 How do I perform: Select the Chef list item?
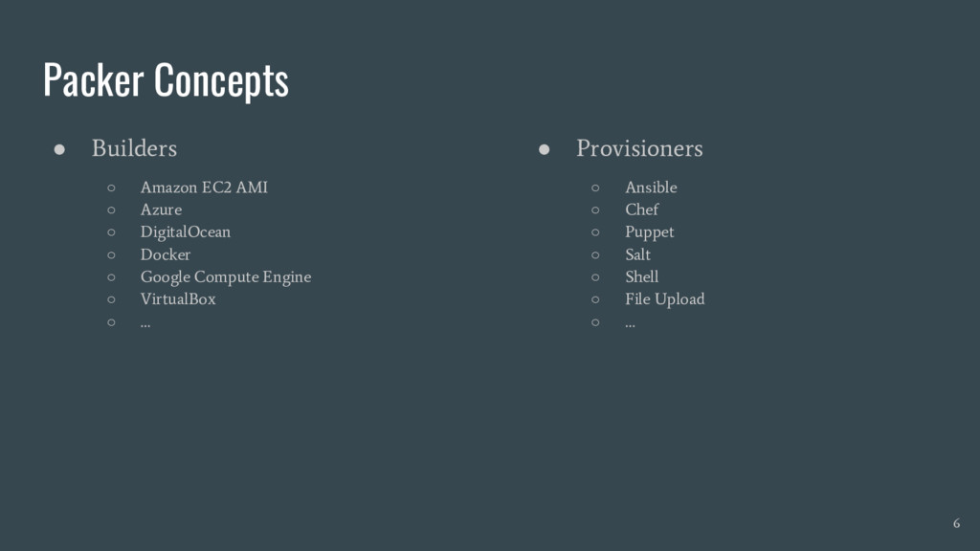pyautogui.click(x=642, y=209)
